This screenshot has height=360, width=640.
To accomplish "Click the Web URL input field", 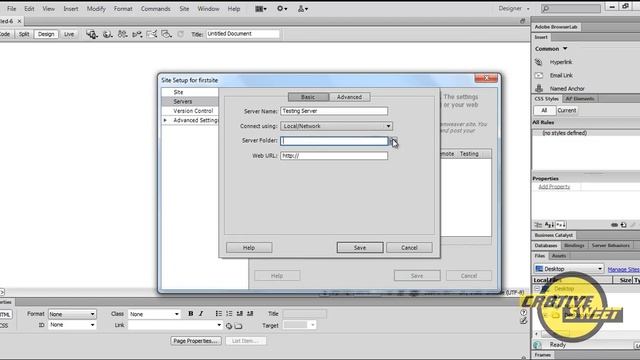I will click(x=334, y=156).
